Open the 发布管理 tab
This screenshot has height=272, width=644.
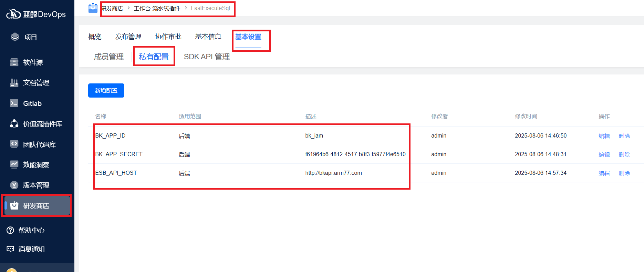pyautogui.click(x=128, y=37)
